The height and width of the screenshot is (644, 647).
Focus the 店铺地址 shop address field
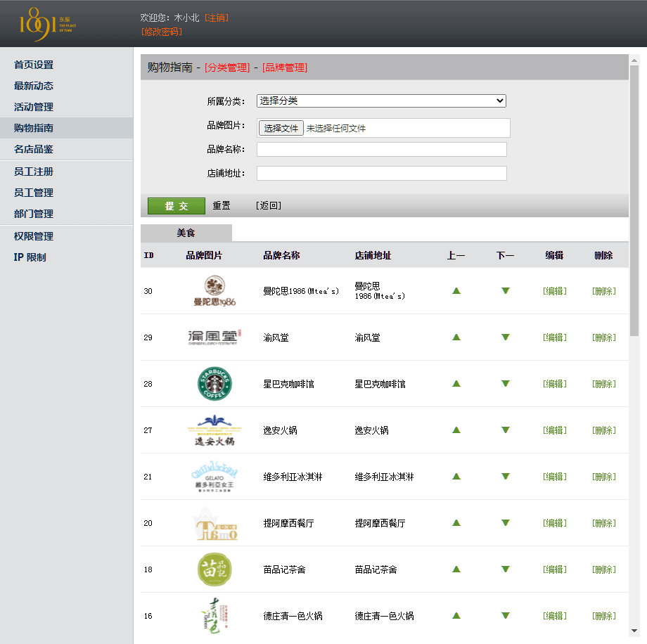pyautogui.click(x=381, y=173)
